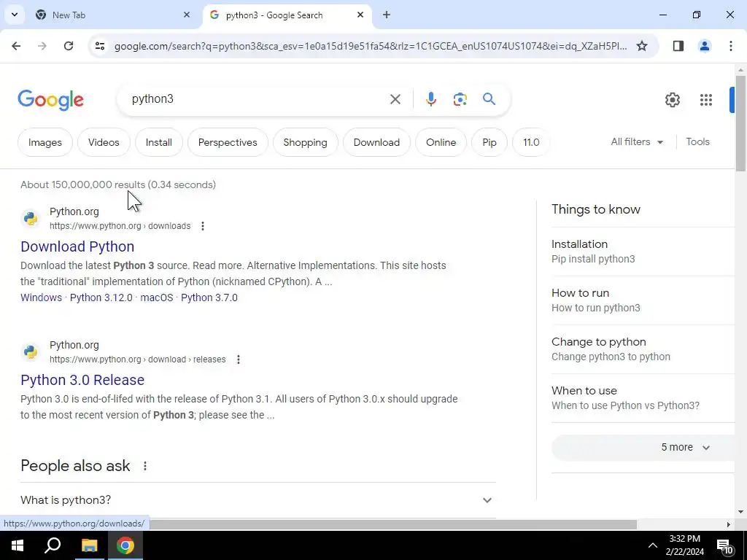The height and width of the screenshot is (560, 747).
Task: Select the Install filter chip
Action: point(158,142)
